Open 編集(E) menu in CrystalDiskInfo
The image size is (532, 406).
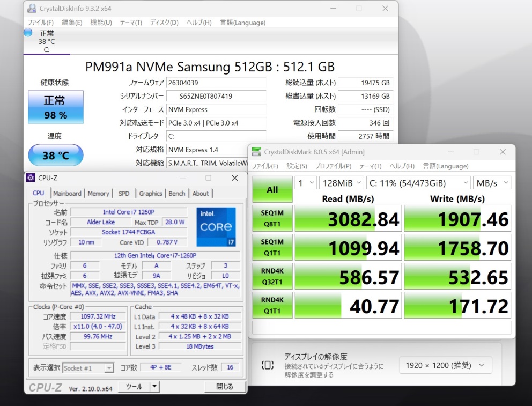[72, 23]
